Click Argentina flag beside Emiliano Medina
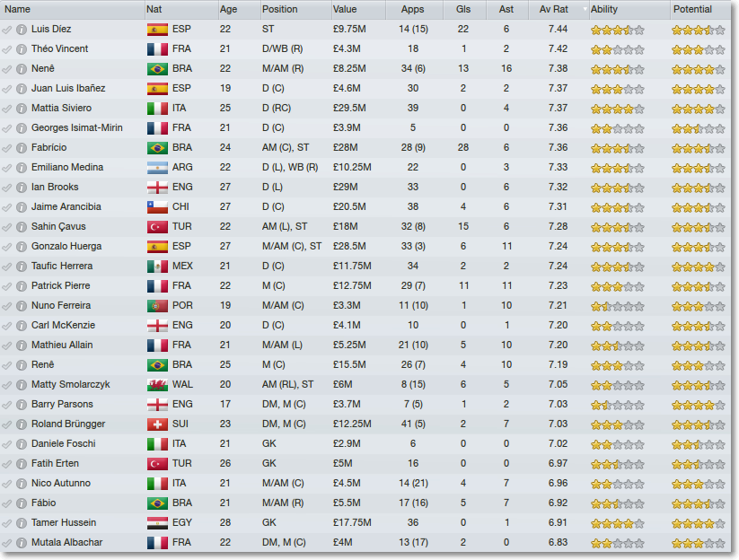The width and height of the screenshot is (739, 560). (157, 168)
